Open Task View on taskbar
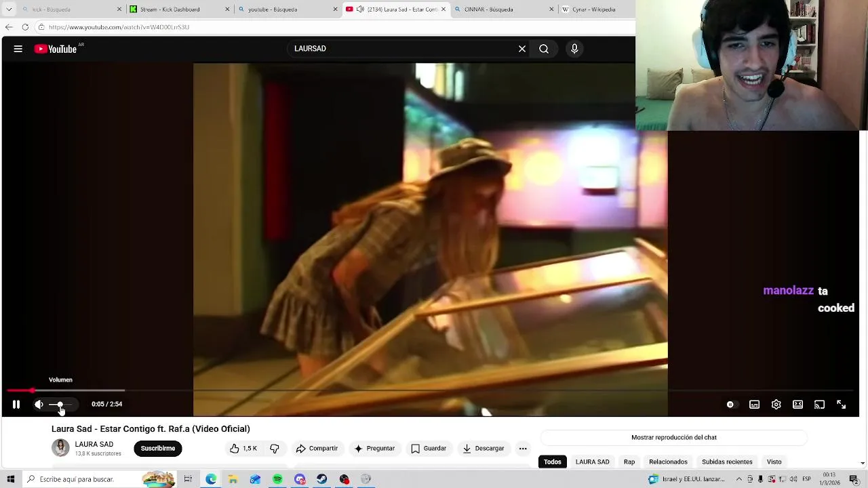 pyautogui.click(x=188, y=479)
